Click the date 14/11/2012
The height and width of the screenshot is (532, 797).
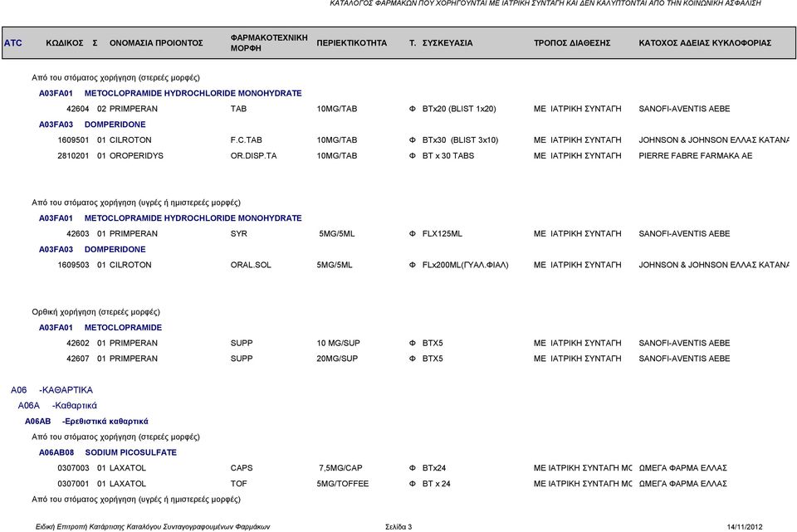(x=745, y=527)
